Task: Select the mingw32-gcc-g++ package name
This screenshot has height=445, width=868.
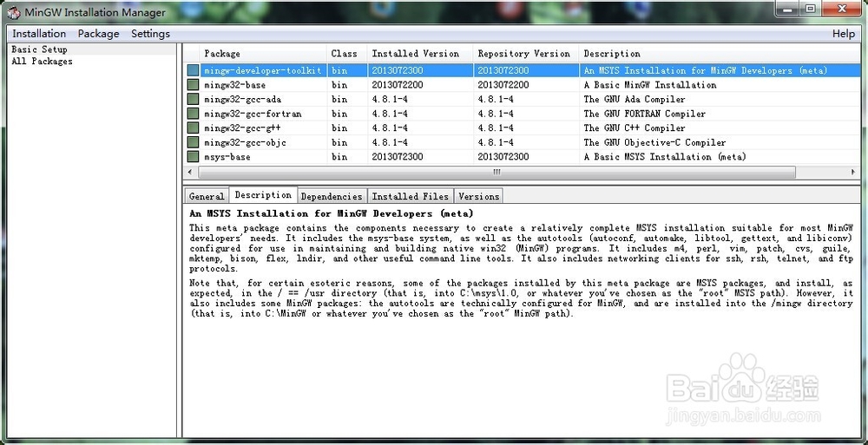Action: pos(242,128)
